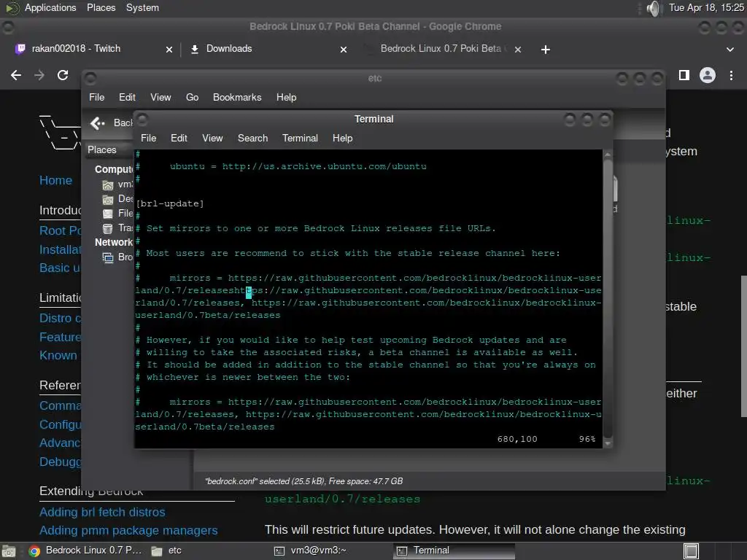Image resolution: width=747 pixels, height=560 pixels.
Task: Open Terminal menu in Terminal window
Action: tap(300, 138)
